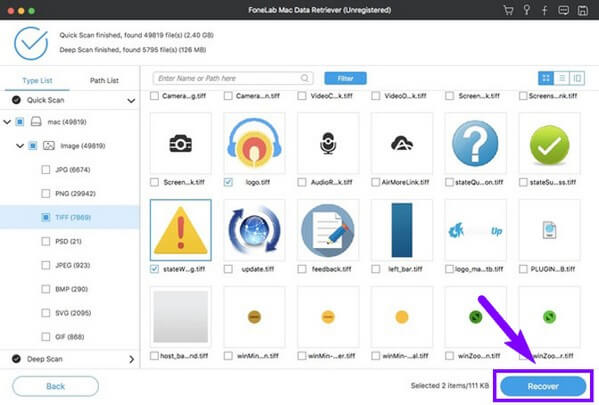This screenshot has height=405, width=599.
Task: Switch to list view
Action: tap(562, 78)
